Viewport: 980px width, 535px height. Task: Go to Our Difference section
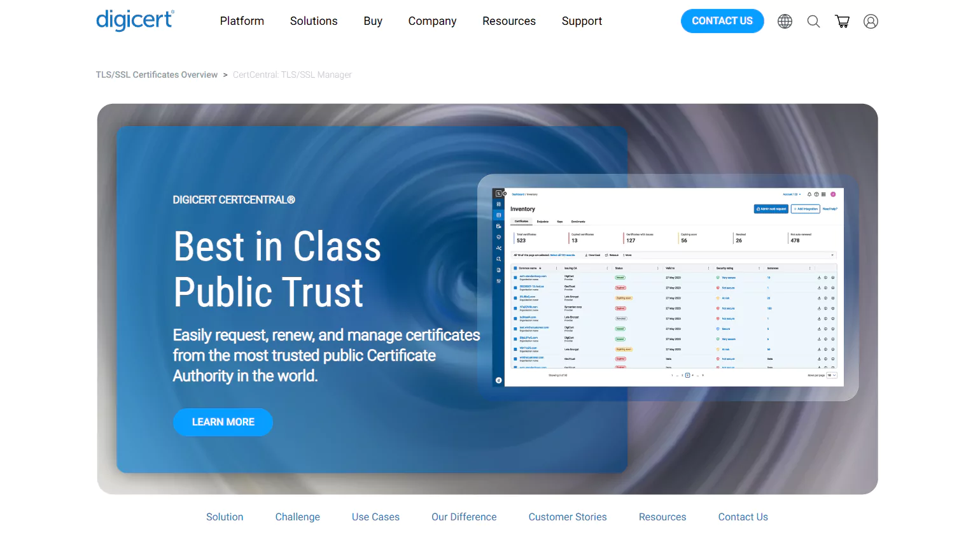coord(464,517)
